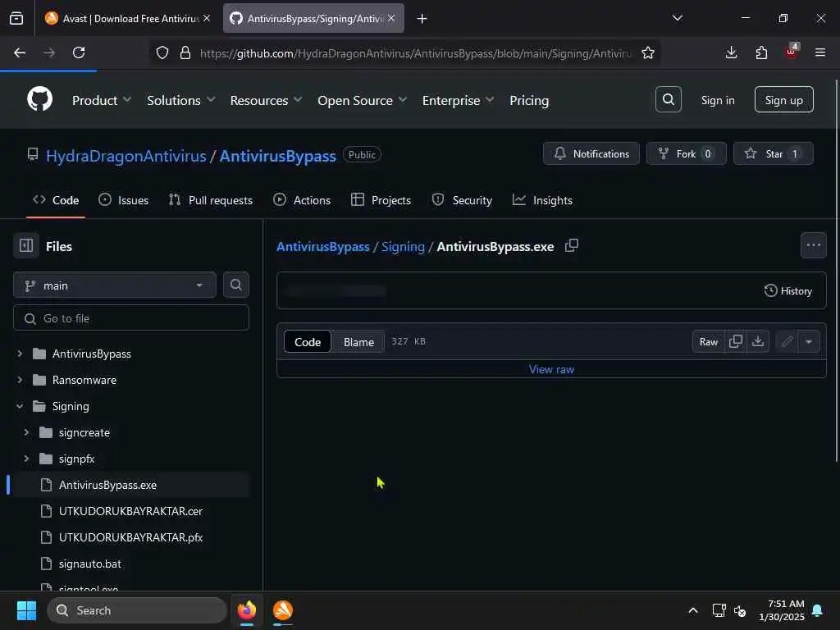Open the main branch selector dropdown
Image resolution: width=840 pixels, height=630 pixels.
coord(115,285)
